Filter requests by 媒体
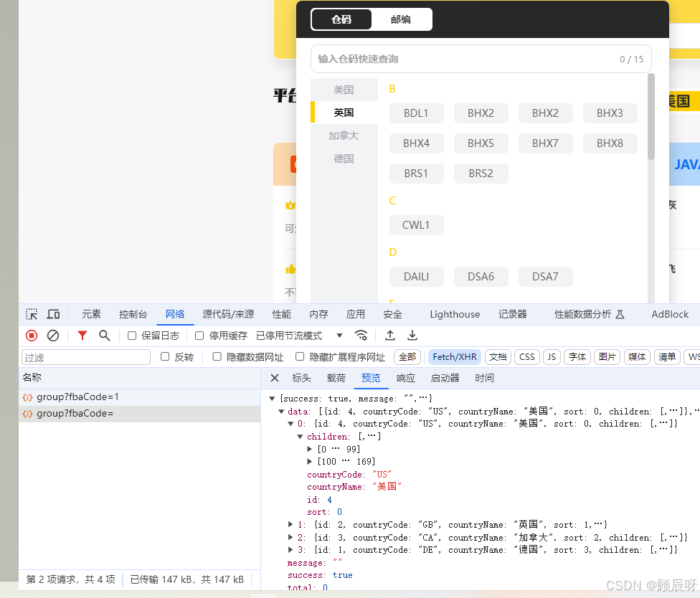700x598 pixels. [x=637, y=357]
